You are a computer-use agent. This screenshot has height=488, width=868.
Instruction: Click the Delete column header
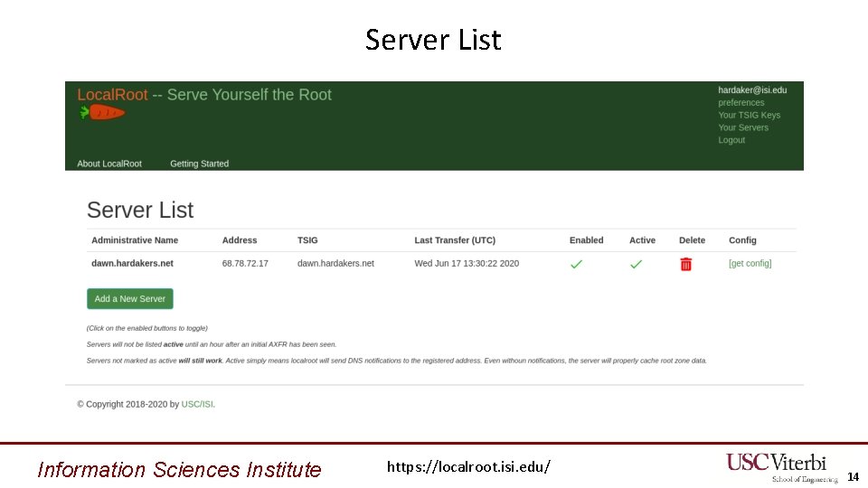[692, 240]
